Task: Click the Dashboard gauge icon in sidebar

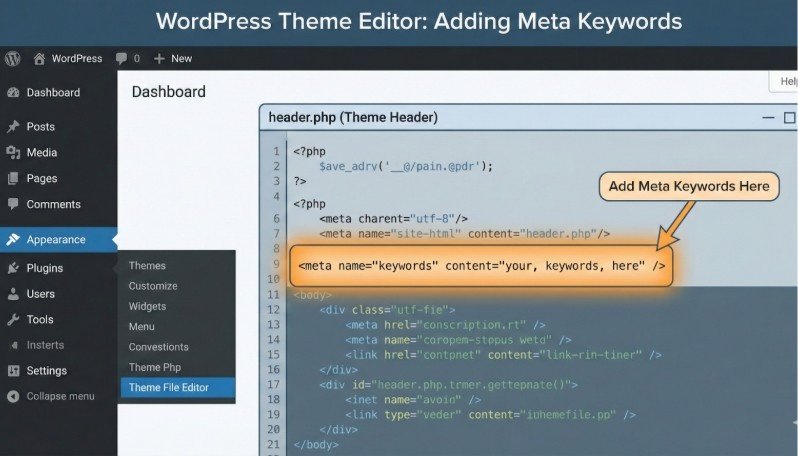Action: coord(13,93)
